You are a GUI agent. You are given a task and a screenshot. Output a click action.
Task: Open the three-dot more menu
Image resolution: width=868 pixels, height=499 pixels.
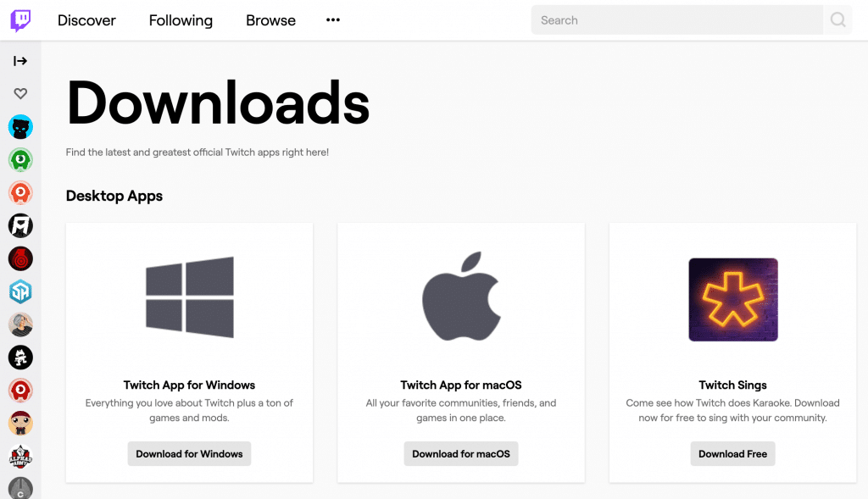(332, 20)
